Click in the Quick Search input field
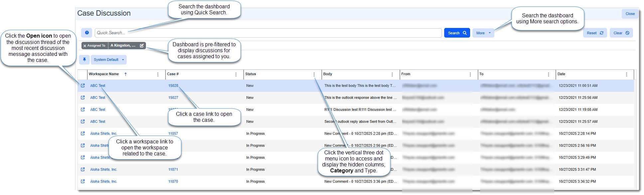The image size is (644, 195). (268, 33)
